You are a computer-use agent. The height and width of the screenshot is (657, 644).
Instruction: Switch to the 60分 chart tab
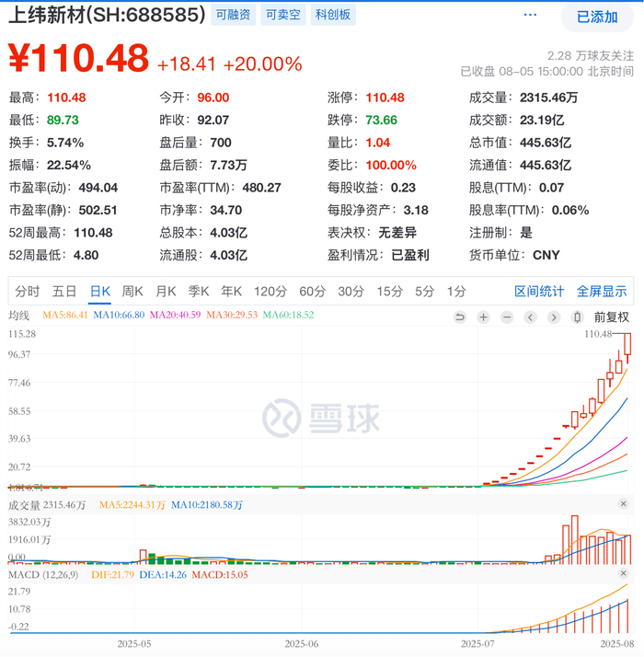[x=312, y=291]
